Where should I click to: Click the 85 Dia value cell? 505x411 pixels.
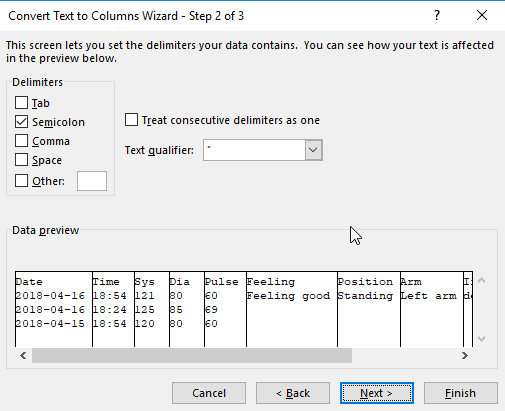pyautogui.click(x=176, y=310)
